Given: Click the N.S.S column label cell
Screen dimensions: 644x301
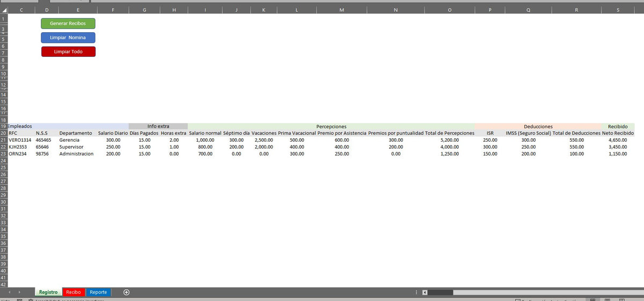Looking at the screenshot, I should 47,133.
